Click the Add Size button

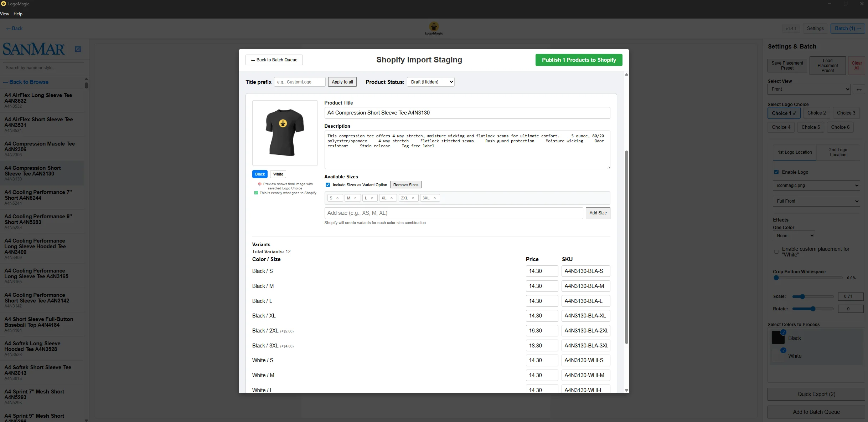[598, 213]
